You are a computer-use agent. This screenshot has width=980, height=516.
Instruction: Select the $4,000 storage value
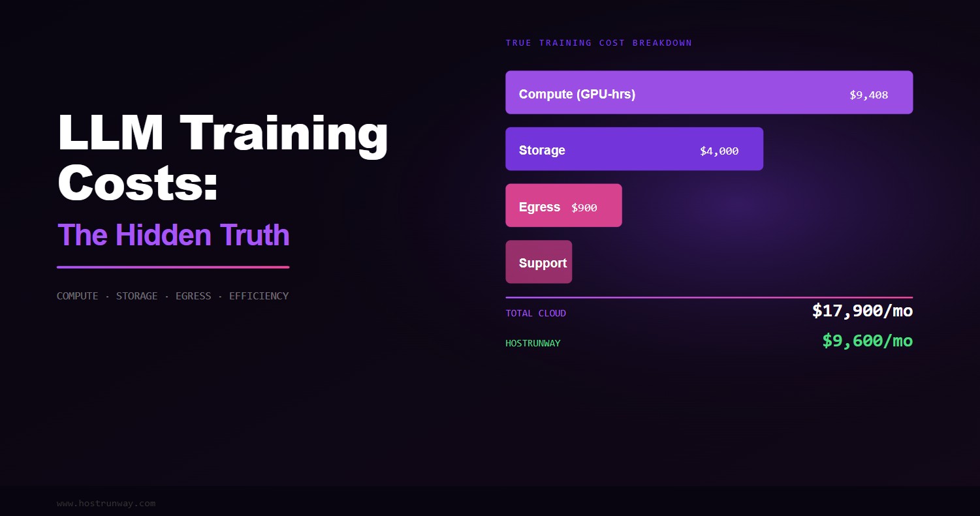pyautogui.click(x=719, y=151)
